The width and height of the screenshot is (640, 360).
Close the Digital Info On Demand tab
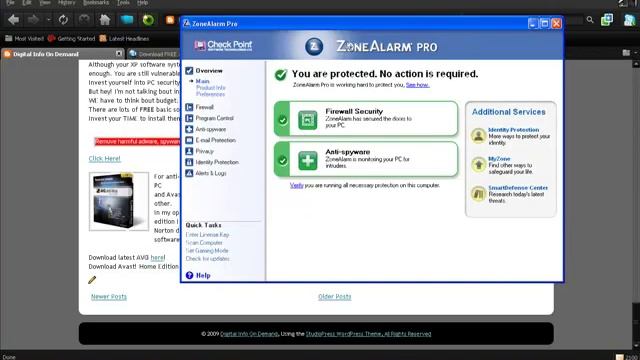click(x=119, y=53)
